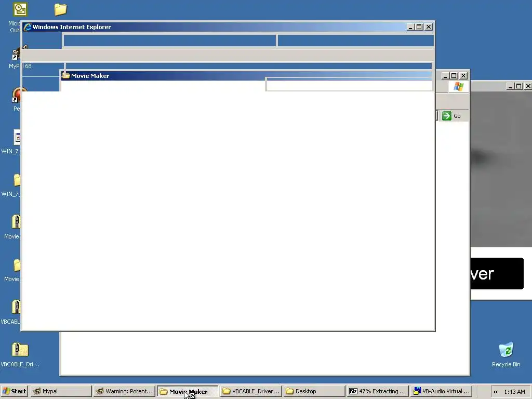Click the Internet Explorer title bar icon
Screen dimensions: 532x399
point(28,27)
